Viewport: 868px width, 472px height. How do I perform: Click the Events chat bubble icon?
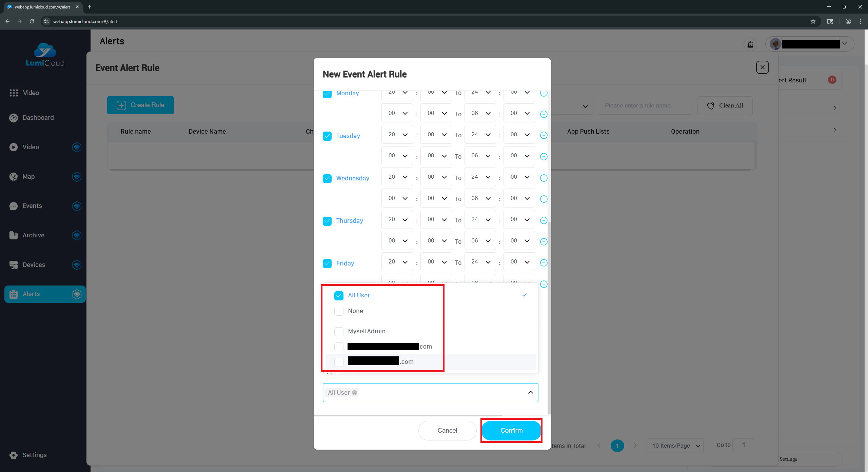[x=14, y=206]
